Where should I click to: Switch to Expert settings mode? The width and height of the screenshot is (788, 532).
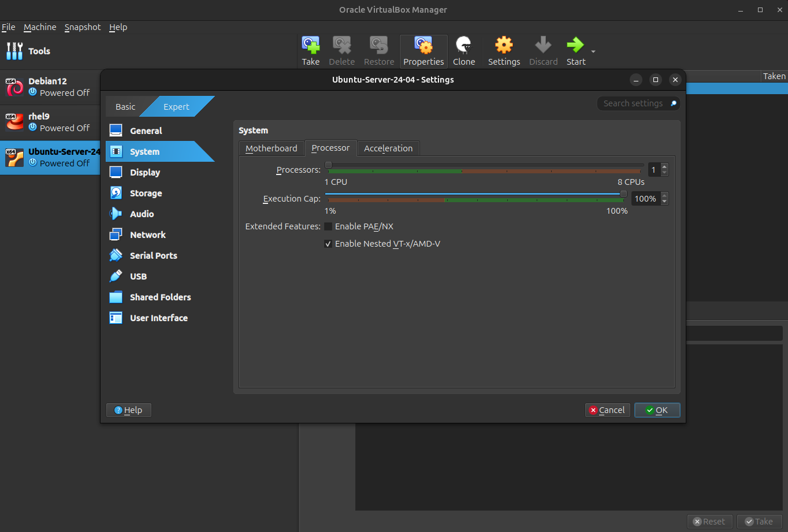(176, 106)
